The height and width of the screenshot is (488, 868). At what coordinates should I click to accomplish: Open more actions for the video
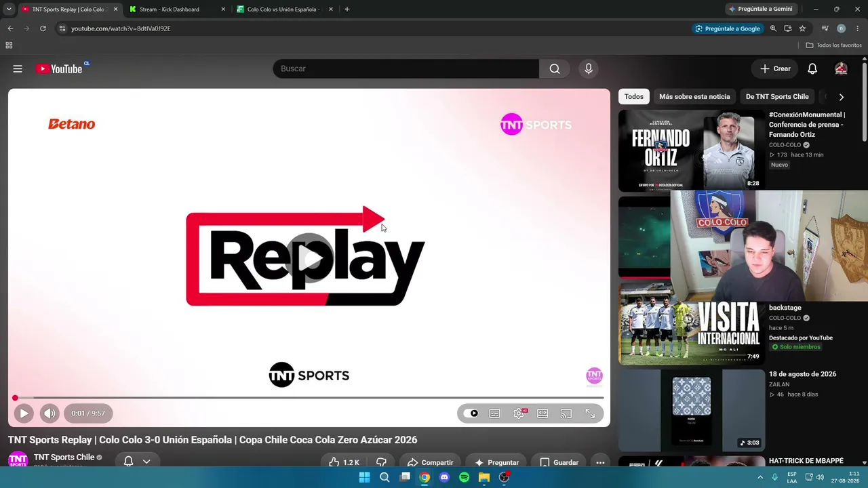point(600,462)
